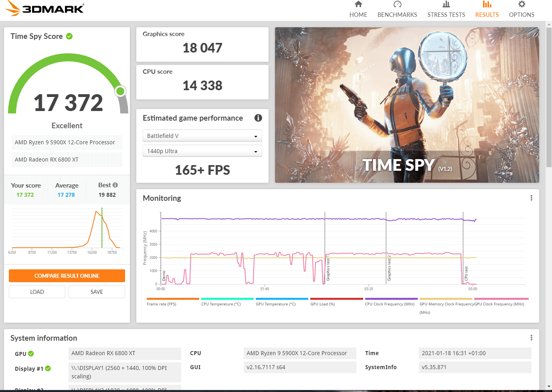The image size is (552, 392).
Task: Click the Graphics test 1 marker
Action: 328,268
